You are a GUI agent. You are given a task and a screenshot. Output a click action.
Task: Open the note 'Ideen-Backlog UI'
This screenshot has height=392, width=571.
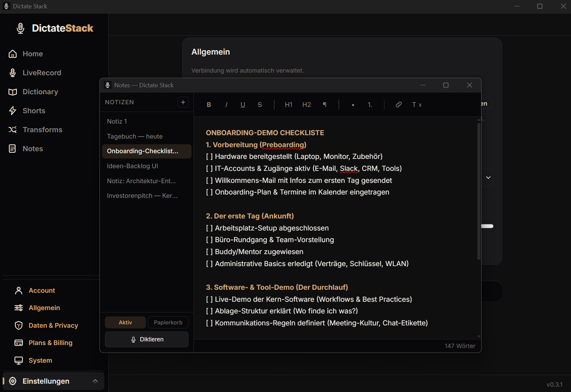click(x=147, y=166)
